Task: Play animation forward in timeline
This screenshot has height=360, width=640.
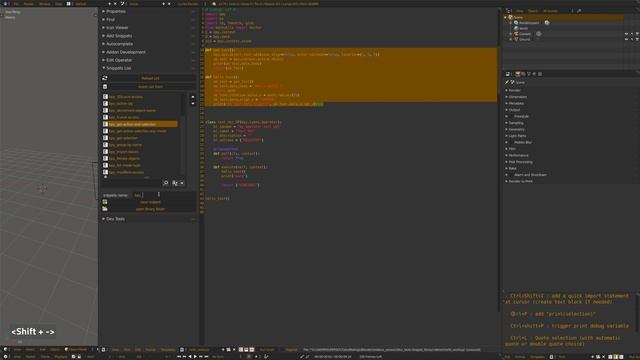Action: click(x=195, y=357)
